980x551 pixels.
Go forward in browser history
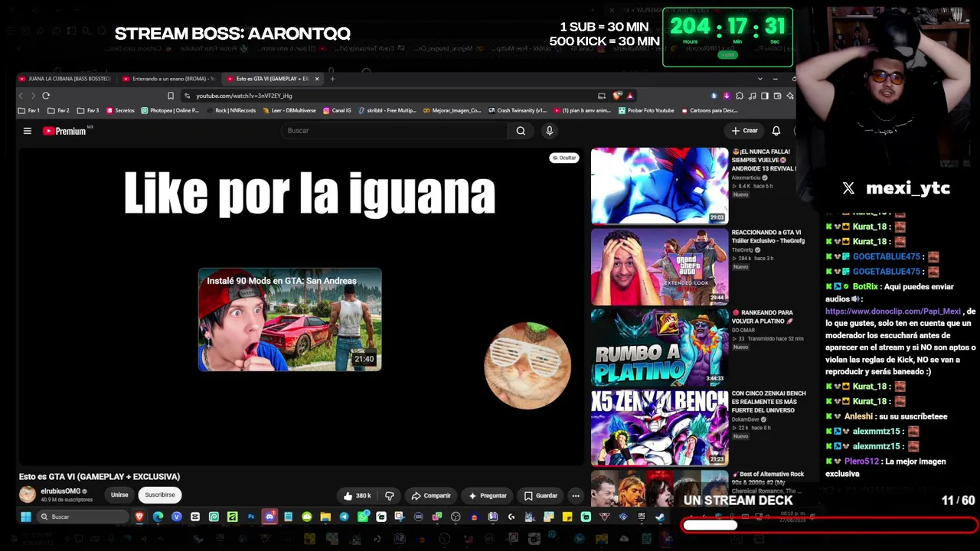click(33, 96)
